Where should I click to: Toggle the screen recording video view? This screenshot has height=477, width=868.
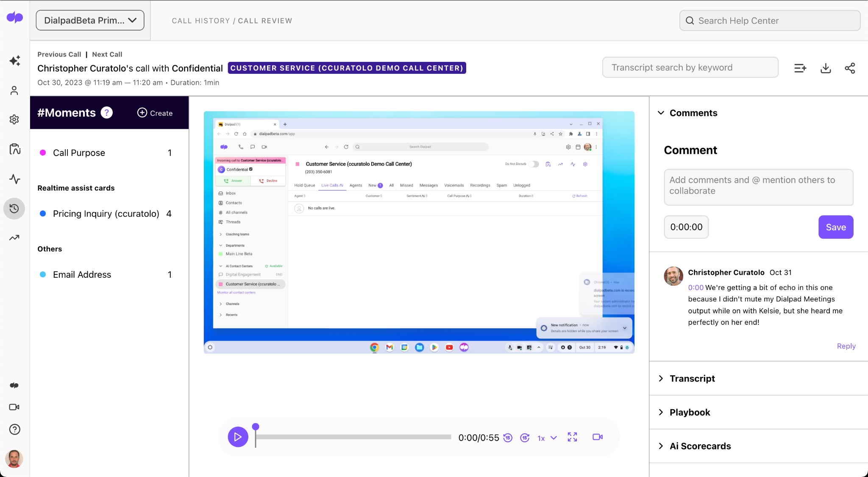(597, 437)
